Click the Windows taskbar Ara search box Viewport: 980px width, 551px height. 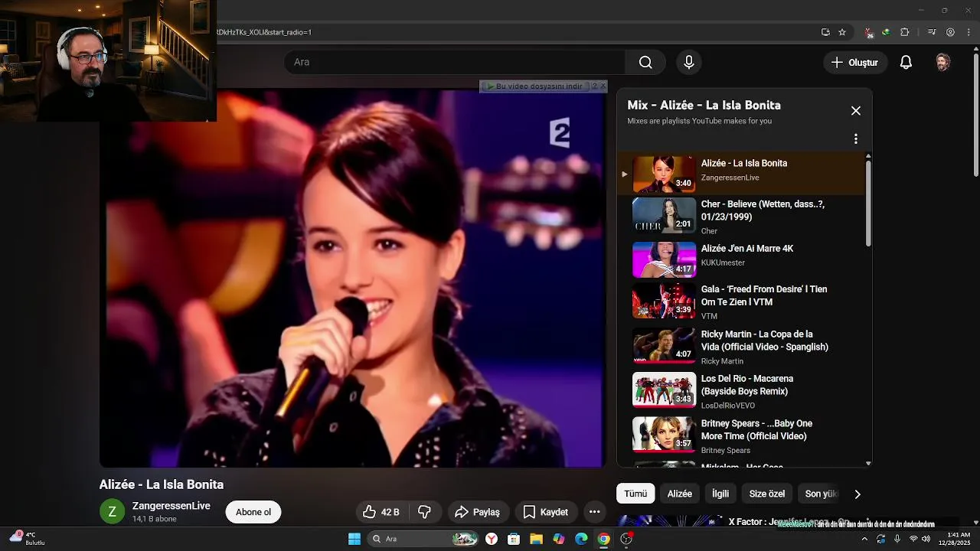[x=423, y=539]
